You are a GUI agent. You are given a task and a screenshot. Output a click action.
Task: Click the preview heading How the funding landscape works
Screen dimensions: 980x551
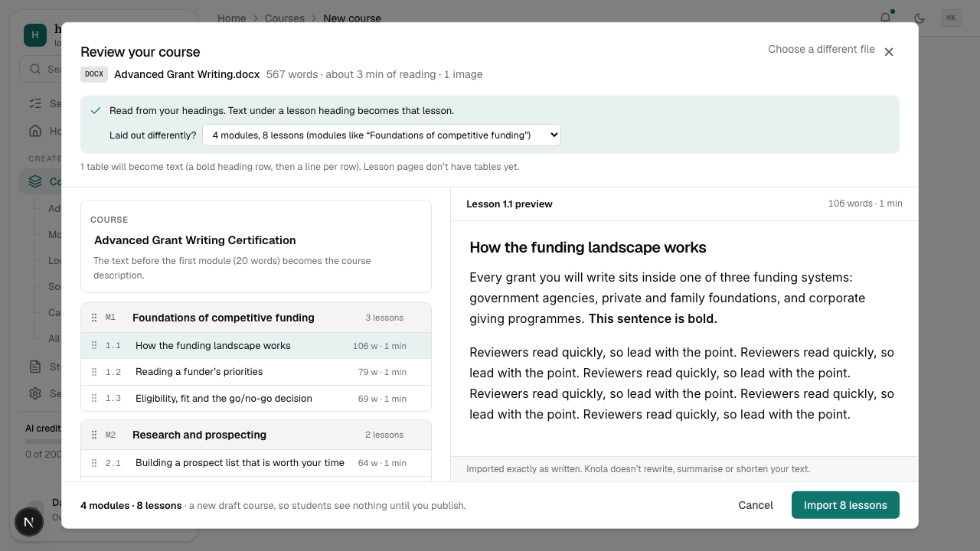tap(588, 247)
